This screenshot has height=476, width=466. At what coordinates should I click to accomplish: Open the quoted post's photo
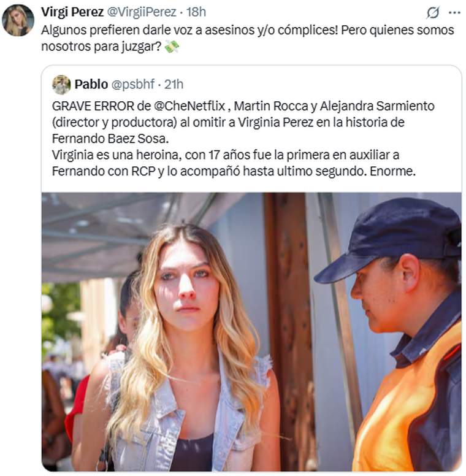tap(251, 331)
